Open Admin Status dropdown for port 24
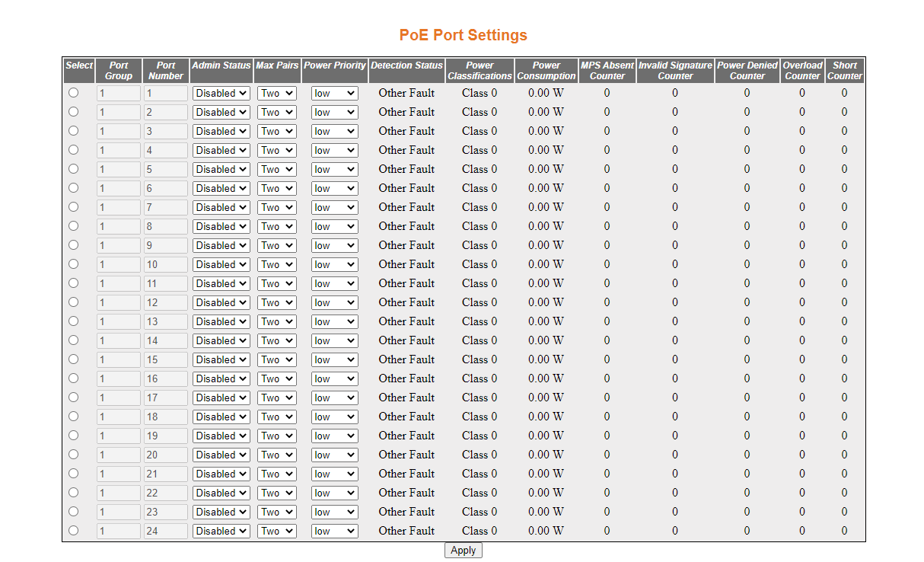The height and width of the screenshot is (562, 924). (221, 531)
